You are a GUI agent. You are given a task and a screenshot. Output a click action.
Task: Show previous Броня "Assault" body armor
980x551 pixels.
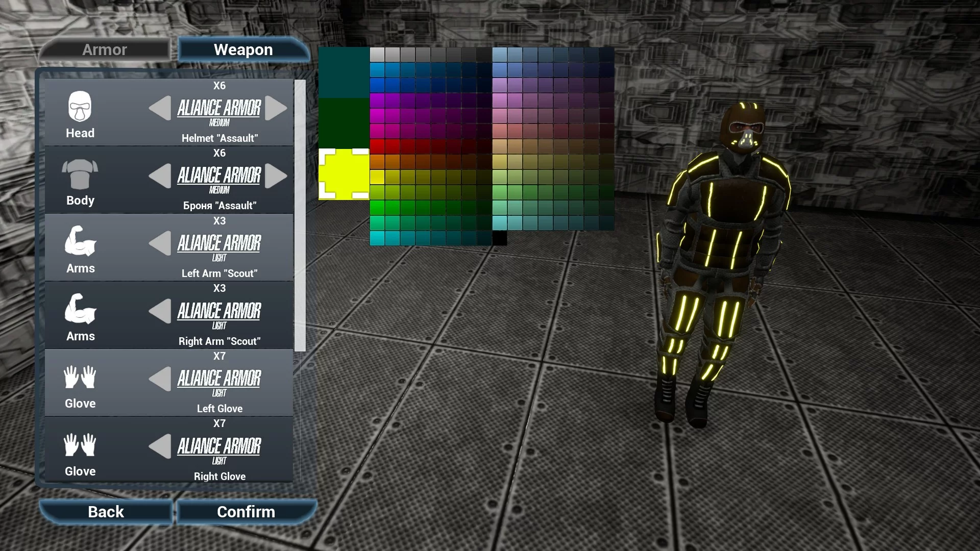tap(160, 176)
